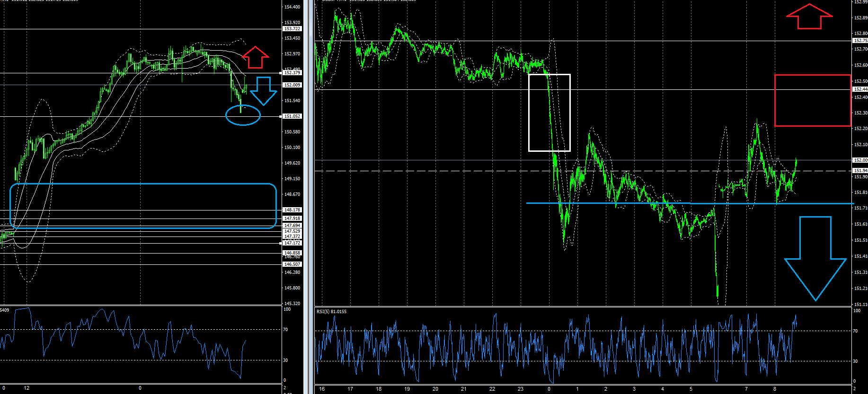Image resolution: width=868 pixels, height=394 pixels.
Task: Click the 70 level on left RSI scale
Action: (x=285, y=330)
